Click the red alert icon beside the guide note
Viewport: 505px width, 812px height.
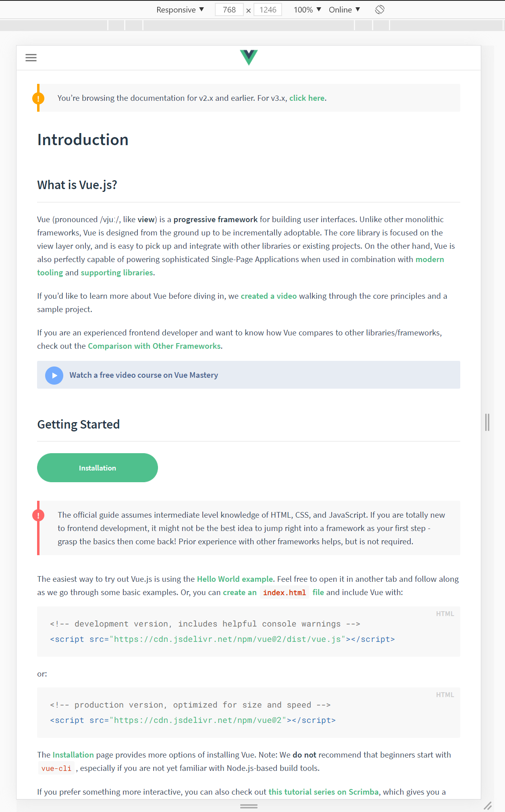(38, 514)
